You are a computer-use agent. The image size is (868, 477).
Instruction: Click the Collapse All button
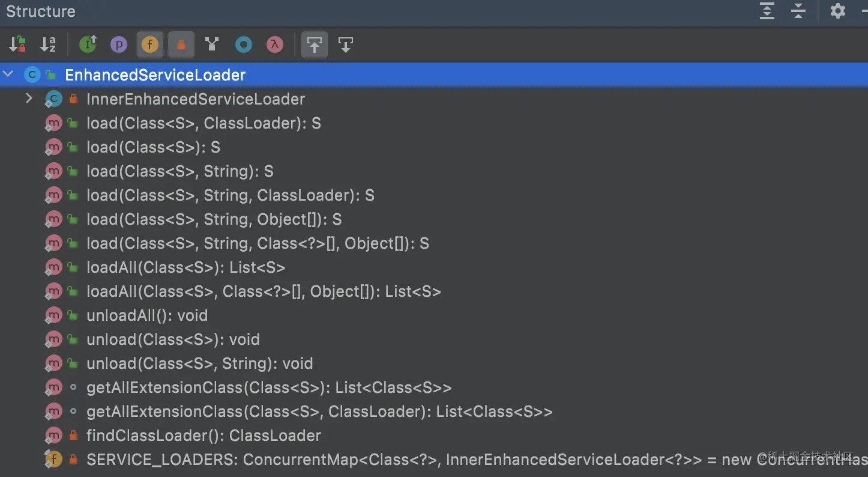(x=798, y=11)
